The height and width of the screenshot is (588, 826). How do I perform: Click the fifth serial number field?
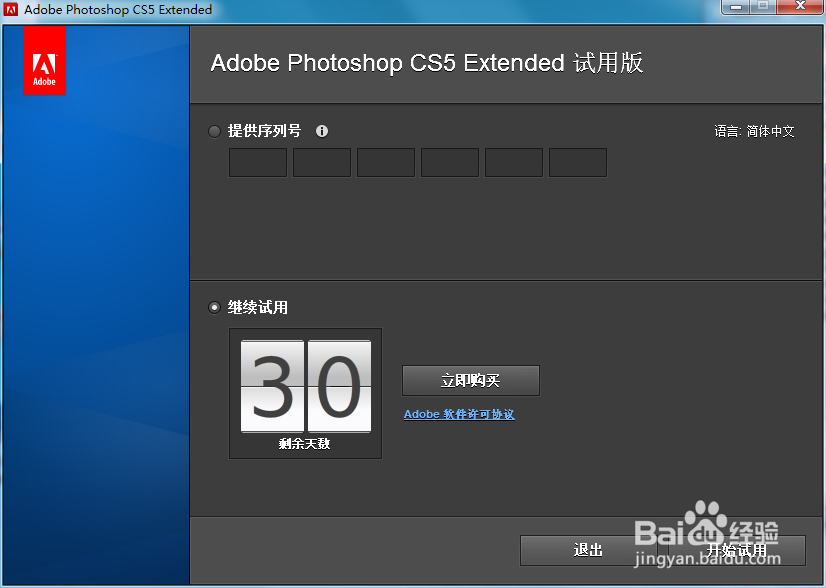(514, 162)
